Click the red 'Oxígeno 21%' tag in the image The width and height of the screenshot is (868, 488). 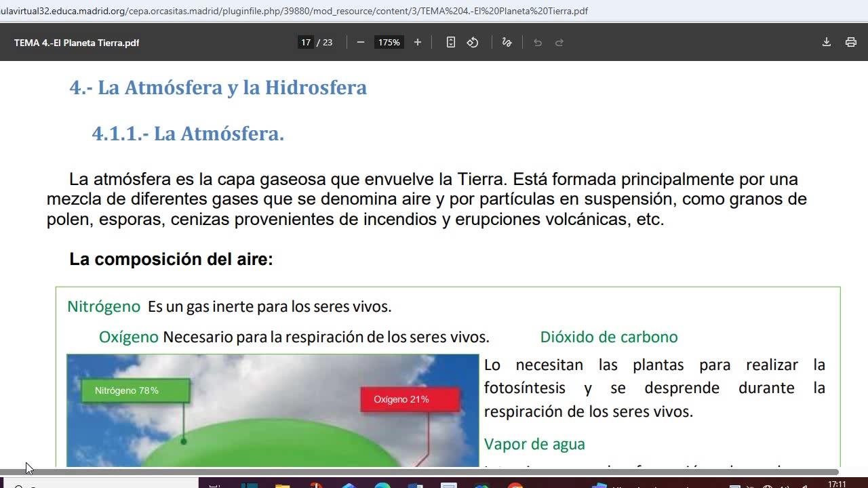point(410,399)
